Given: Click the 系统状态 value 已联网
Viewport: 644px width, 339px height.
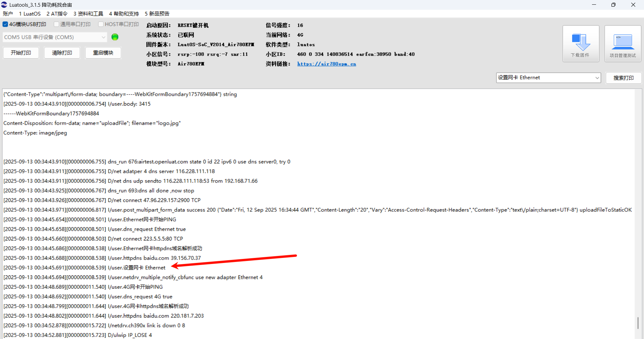Looking at the screenshot, I should [186, 35].
